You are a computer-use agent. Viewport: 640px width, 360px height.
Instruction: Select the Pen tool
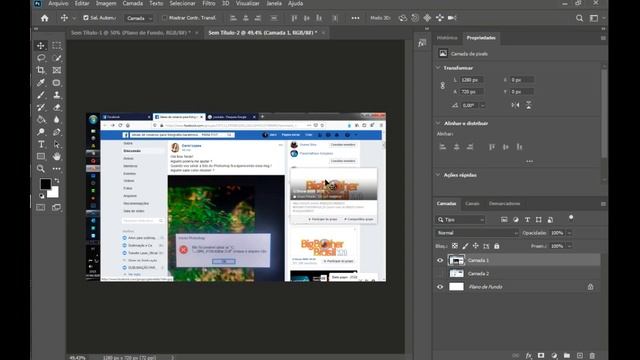pos(57,132)
